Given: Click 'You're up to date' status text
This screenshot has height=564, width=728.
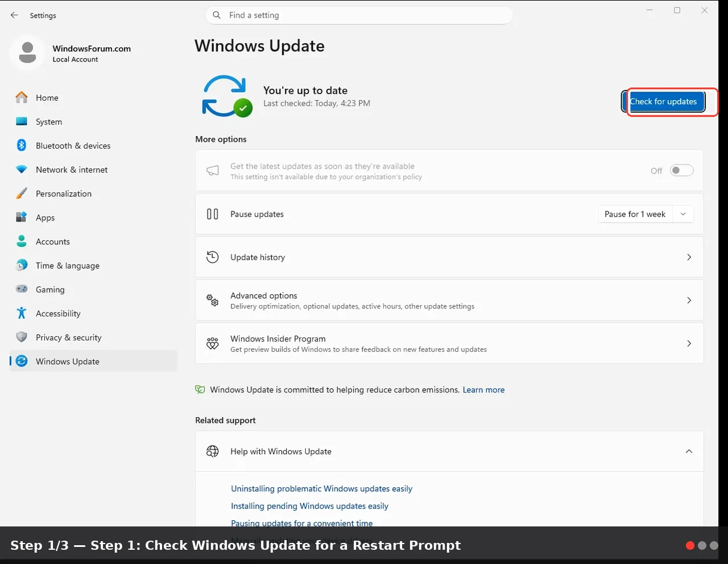Looking at the screenshot, I should click(x=305, y=90).
